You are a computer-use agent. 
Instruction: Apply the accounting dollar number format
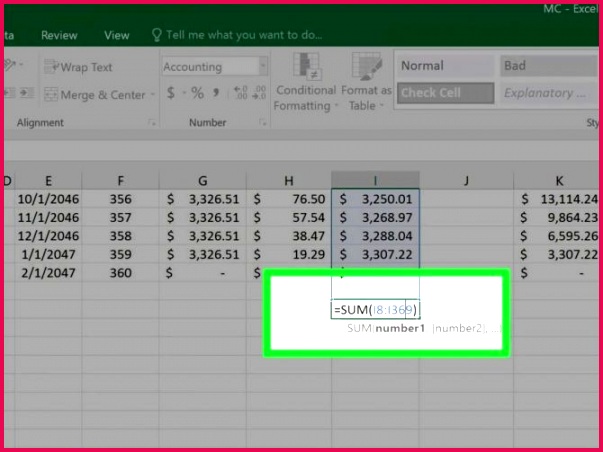click(x=171, y=94)
